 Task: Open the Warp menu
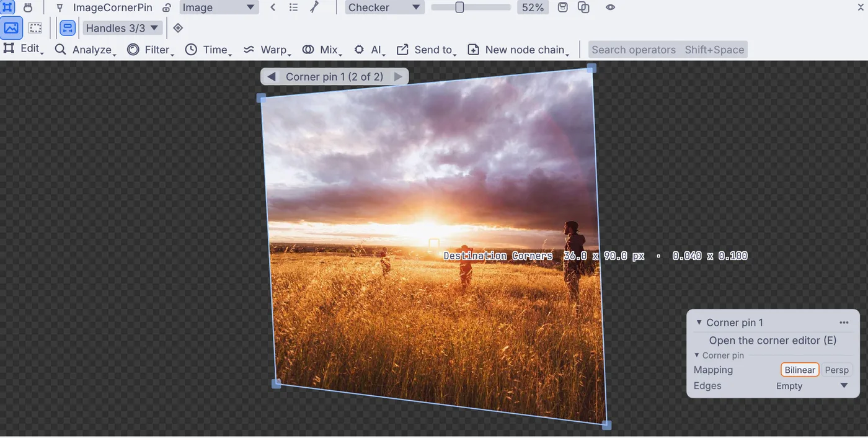(x=267, y=50)
